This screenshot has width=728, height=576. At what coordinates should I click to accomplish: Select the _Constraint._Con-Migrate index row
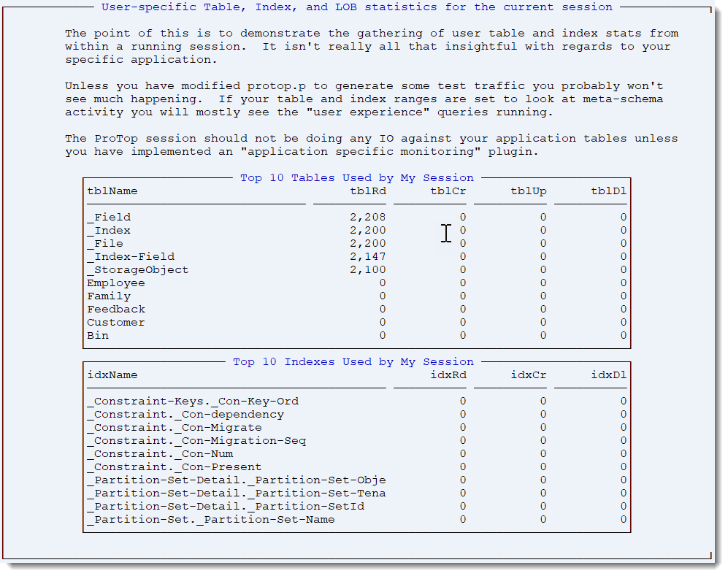[x=175, y=428]
